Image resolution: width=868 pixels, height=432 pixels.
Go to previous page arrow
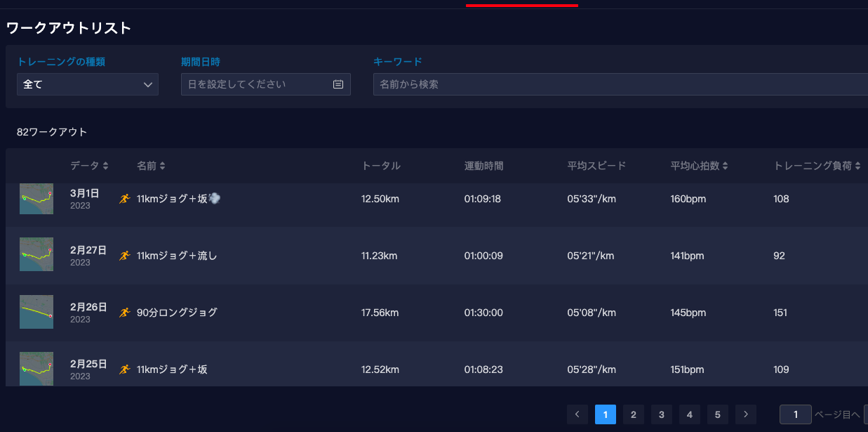tap(577, 414)
